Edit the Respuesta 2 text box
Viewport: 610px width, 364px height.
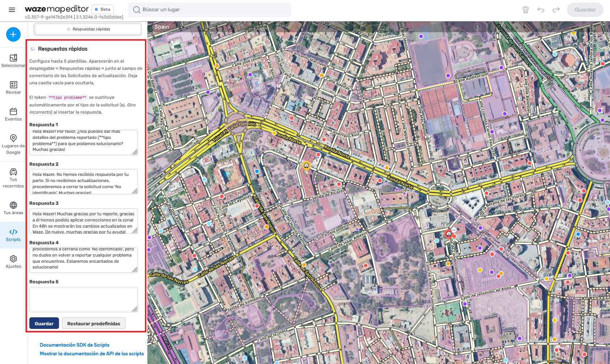(84, 182)
